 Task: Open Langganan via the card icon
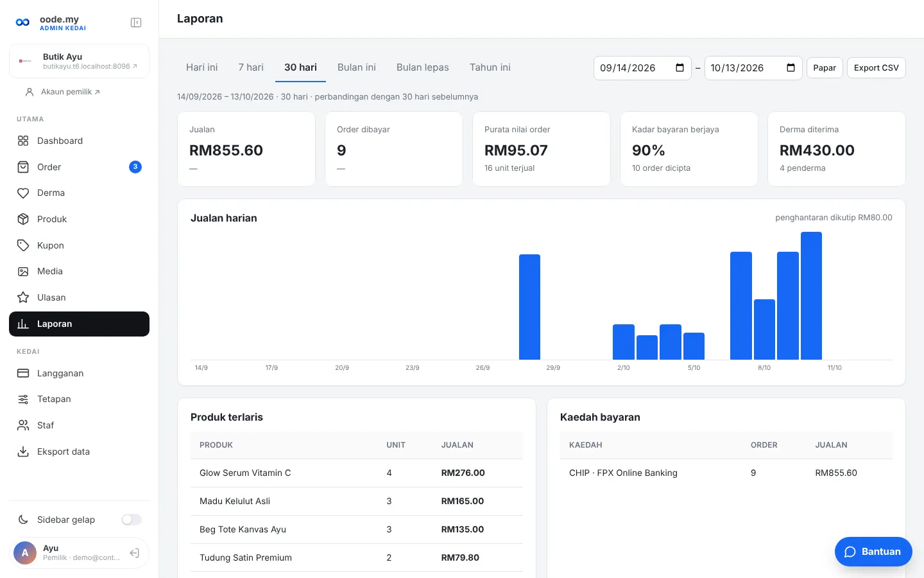[x=23, y=373]
